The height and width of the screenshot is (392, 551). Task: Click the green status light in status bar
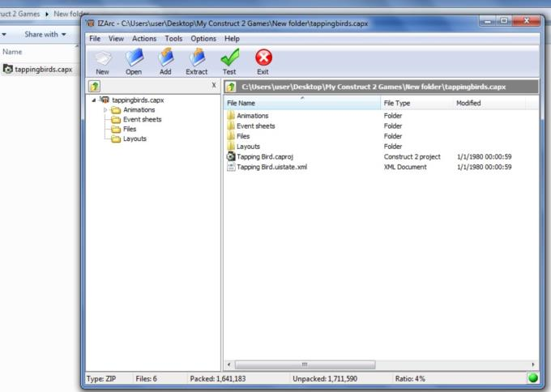click(x=533, y=378)
